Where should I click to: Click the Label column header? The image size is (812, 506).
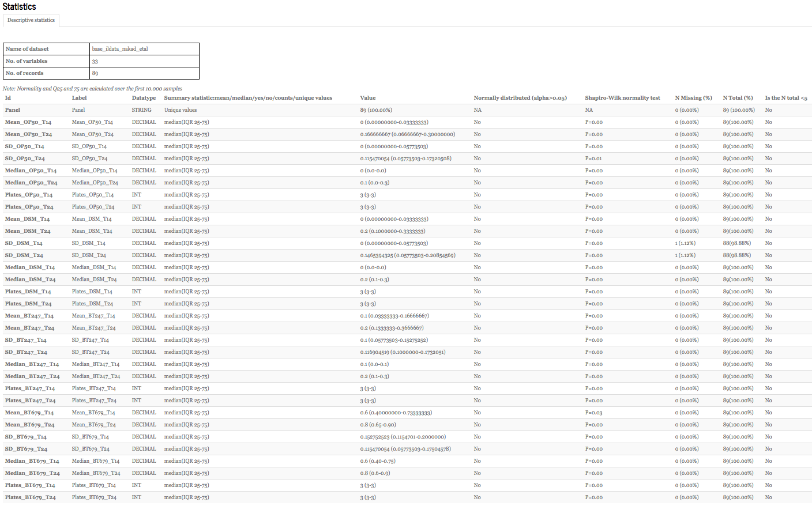[79, 98]
